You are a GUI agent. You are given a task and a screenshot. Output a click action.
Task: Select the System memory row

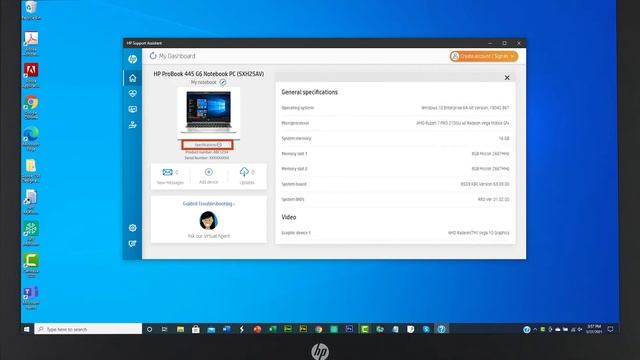(395, 138)
